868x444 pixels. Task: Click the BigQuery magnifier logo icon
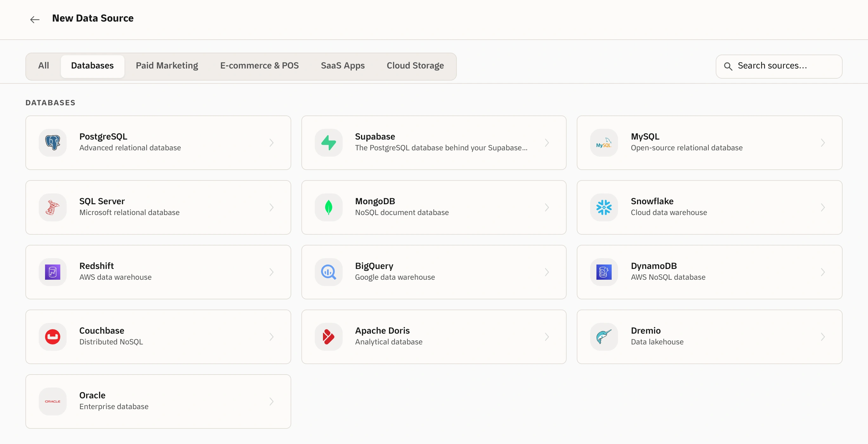pyautogui.click(x=329, y=272)
